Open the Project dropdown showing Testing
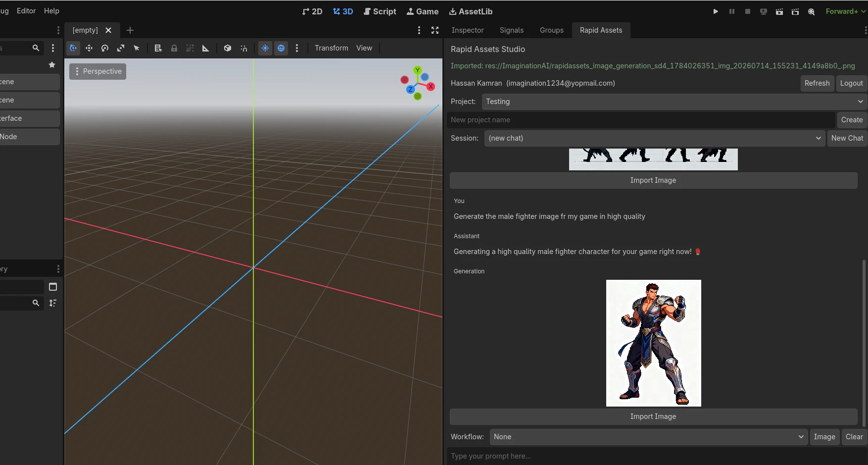 [x=674, y=102]
